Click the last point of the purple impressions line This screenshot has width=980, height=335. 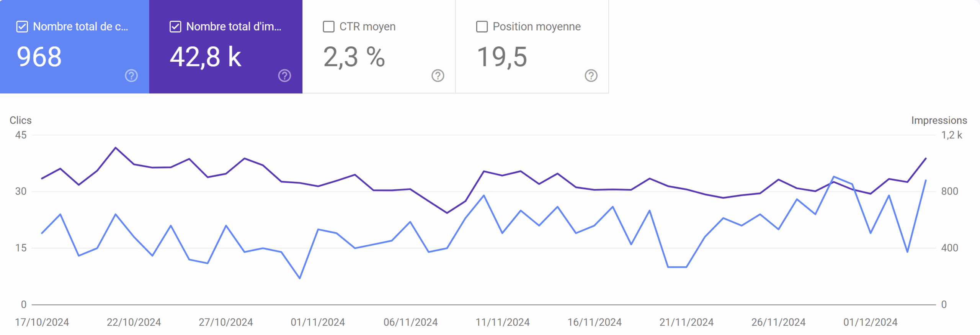pyautogui.click(x=926, y=158)
